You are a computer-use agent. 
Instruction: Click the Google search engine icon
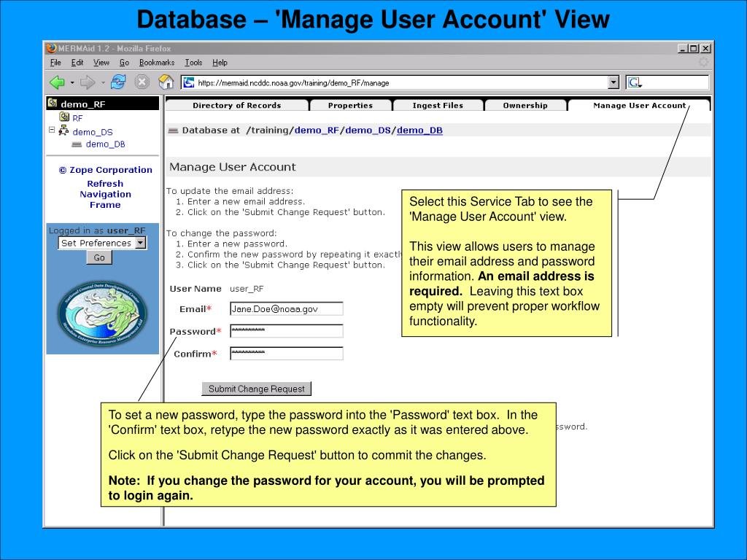[634, 83]
